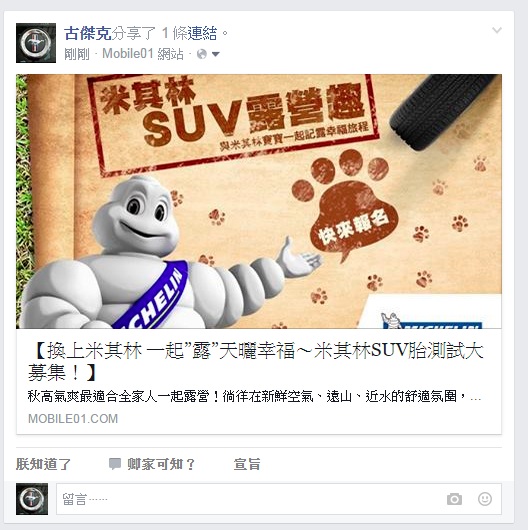Click the MOBILE01.COM domain label
Image resolution: width=528 pixels, height=530 pixels.
pyautogui.click(x=73, y=419)
